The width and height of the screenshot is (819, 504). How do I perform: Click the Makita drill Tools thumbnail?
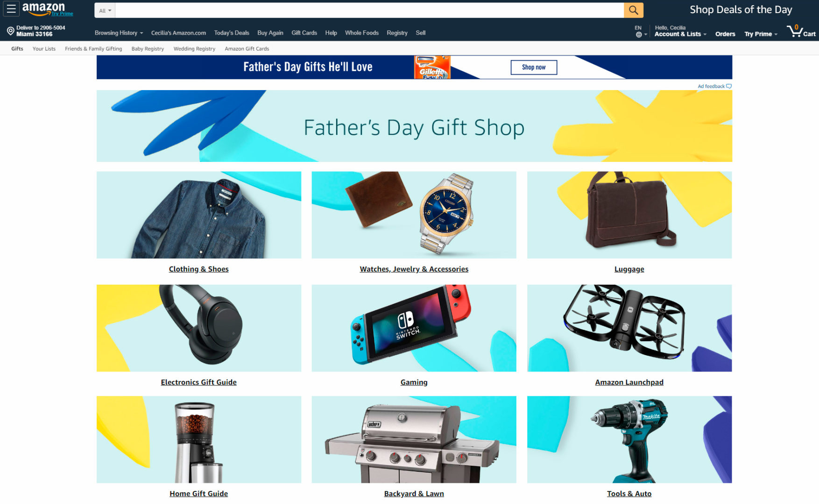[629, 440]
